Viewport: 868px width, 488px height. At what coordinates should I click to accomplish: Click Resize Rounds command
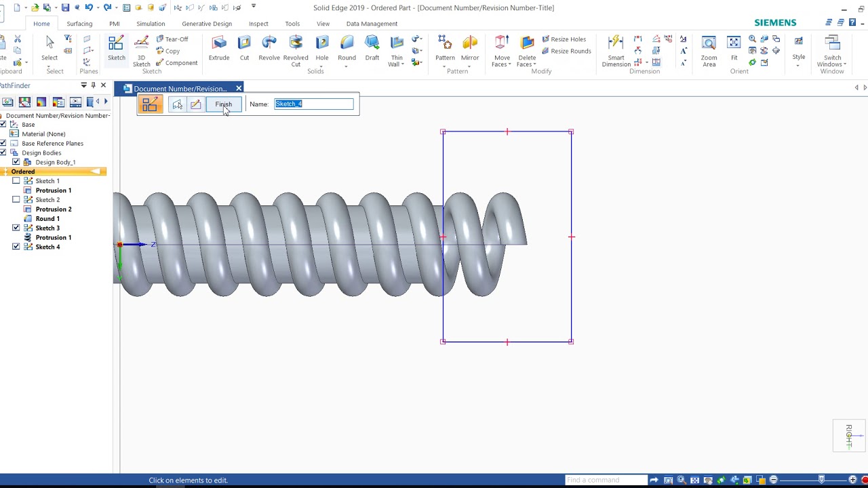pyautogui.click(x=566, y=51)
